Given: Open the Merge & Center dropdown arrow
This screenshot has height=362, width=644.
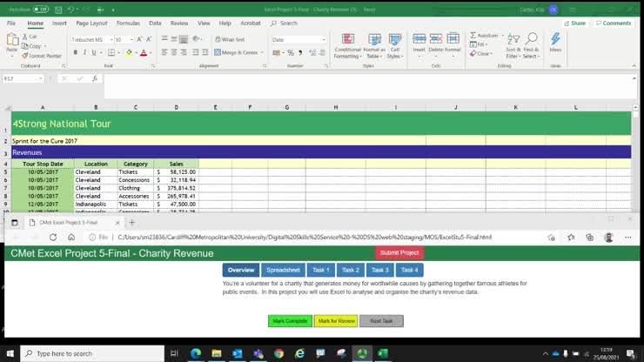Looking at the screenshot, I should (262, 52).
